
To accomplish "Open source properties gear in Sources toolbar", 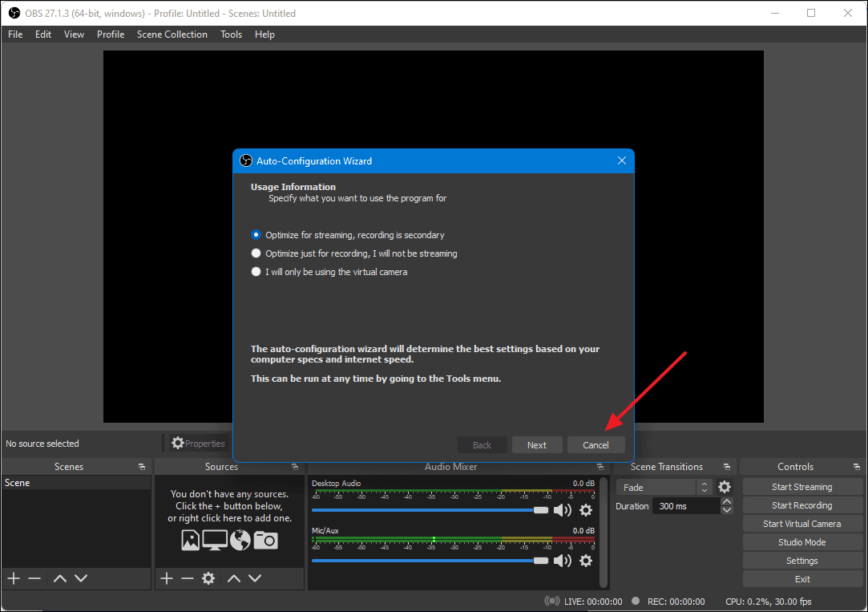I will pos(208,578).
